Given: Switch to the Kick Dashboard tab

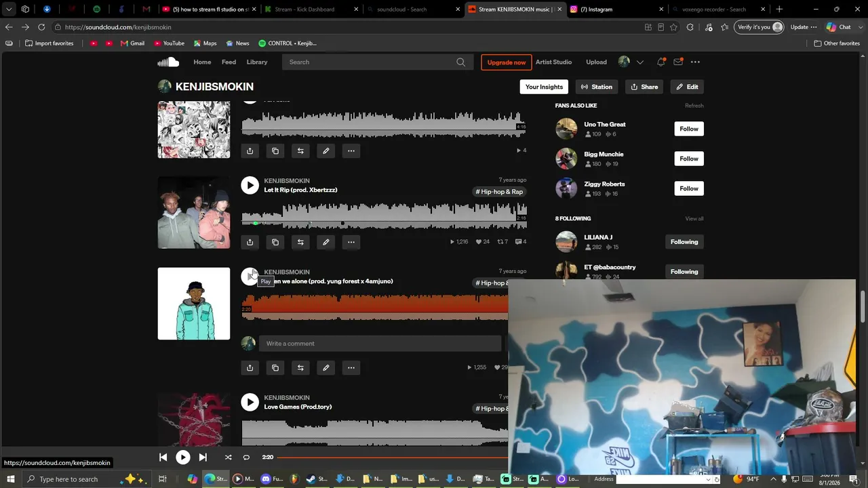Looking at the screenshot, I should 312,9.
